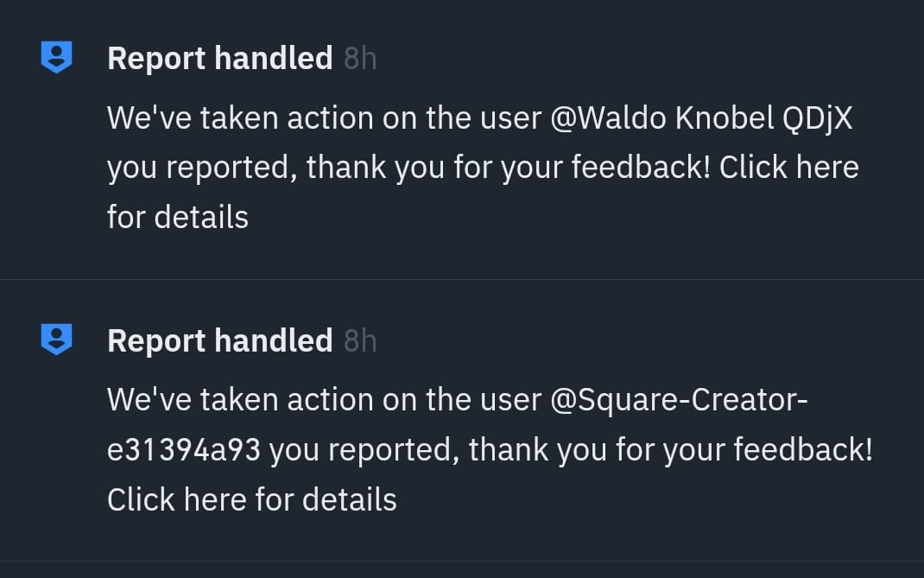
Task: Select 'Click here for details' in the Square-Creator notice
Action: pyautogui.click(x=252, y=499)
